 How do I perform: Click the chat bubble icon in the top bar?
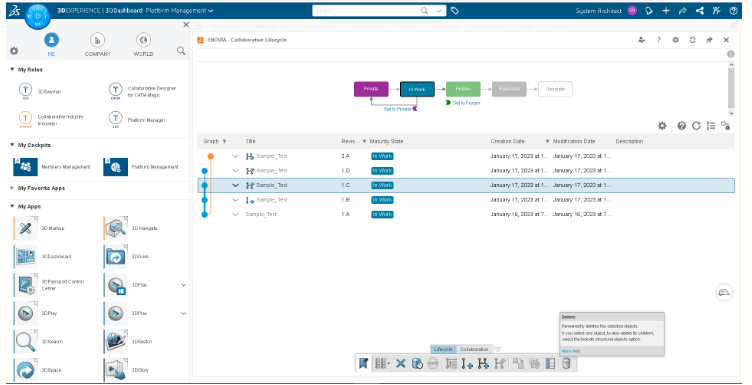pyautogui.click(x=649, y=11)
